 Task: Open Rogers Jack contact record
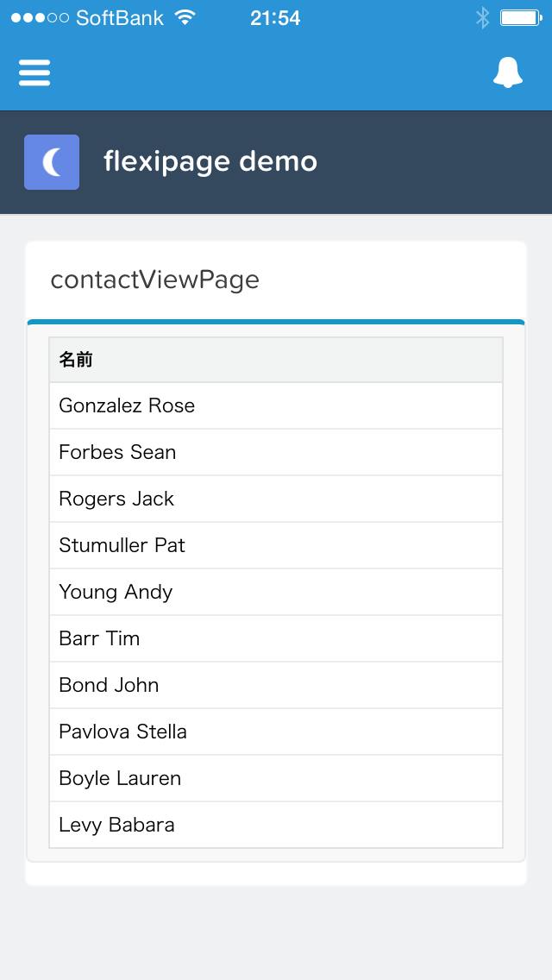pos(116,499)
